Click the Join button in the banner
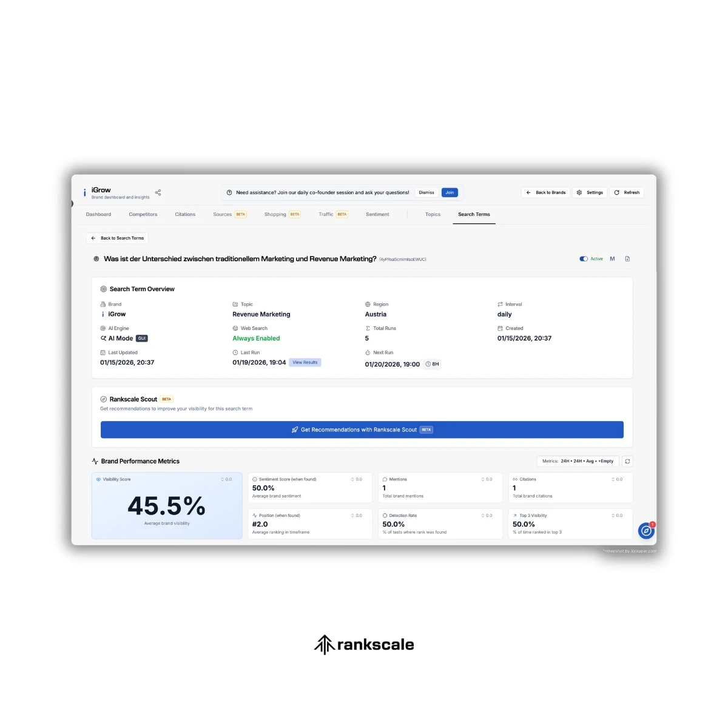Screen dimensions: 728x728 coord(450,192)
